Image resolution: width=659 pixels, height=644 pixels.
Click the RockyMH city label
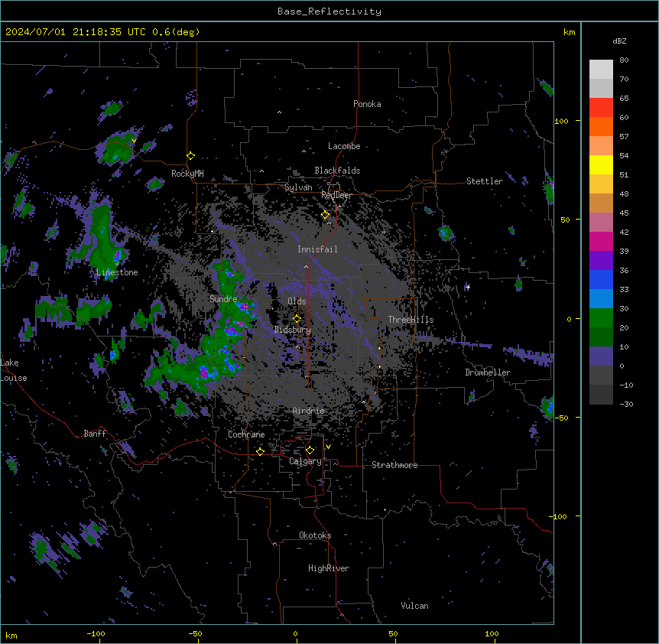click(187, 174)
